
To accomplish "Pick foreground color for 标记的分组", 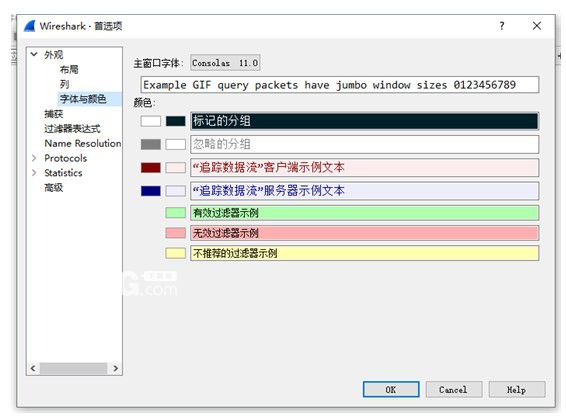I will [x=151, y=121].
